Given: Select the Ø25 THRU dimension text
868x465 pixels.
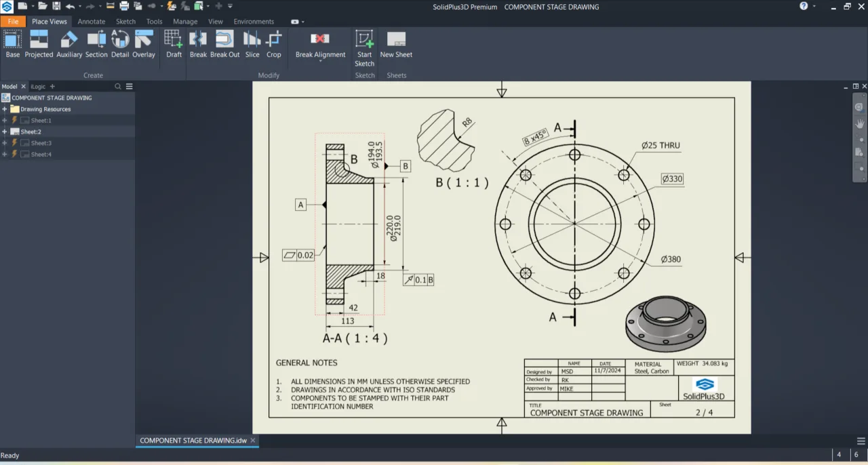Looking at the screenshot, I should pos(660,145).
